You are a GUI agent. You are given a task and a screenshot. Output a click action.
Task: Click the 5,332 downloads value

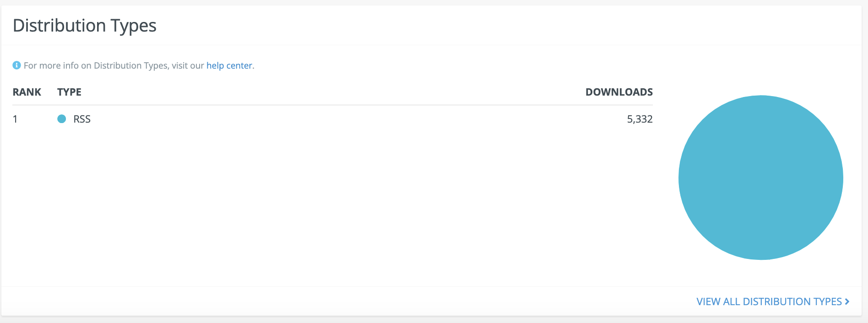[x=640, y=119]
